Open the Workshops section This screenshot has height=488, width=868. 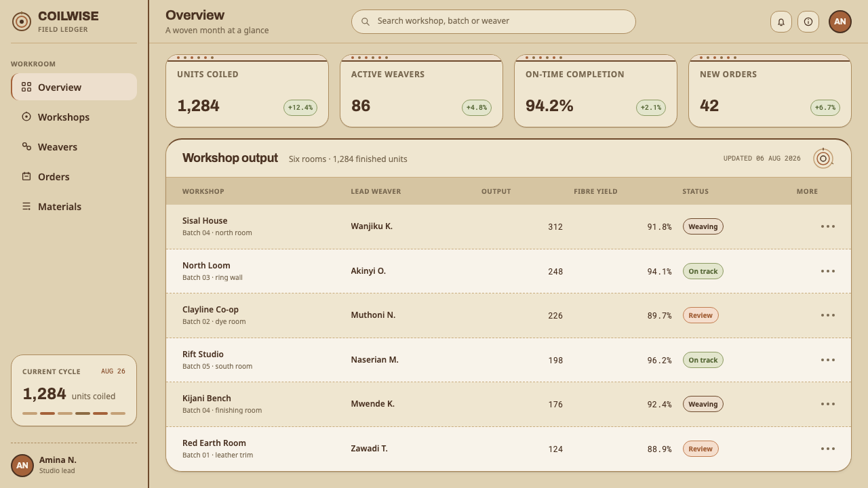point(74,117)
